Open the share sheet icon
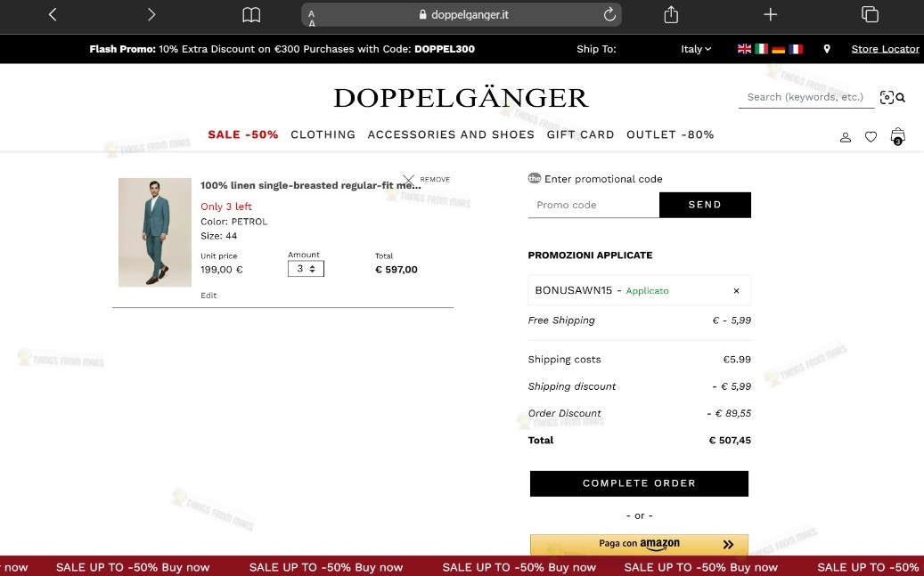The width and height of the screenshot is (924, 576). 671,14
